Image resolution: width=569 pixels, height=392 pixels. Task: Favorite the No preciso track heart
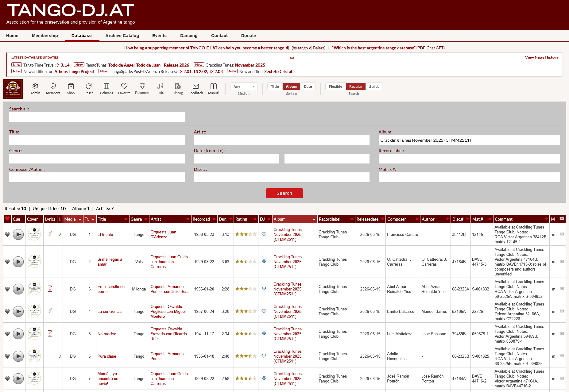(x=7, y=334)
